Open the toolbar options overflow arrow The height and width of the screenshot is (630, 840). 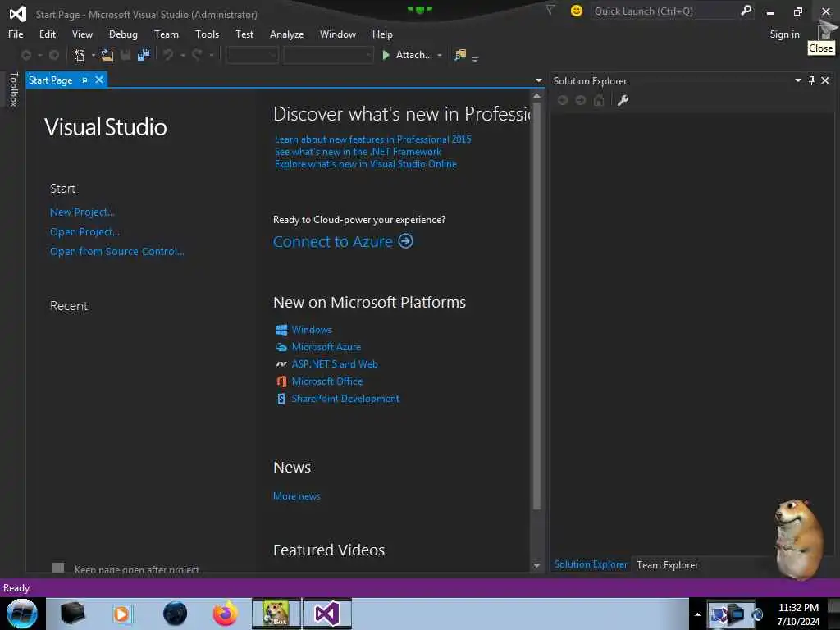(475, 59)
